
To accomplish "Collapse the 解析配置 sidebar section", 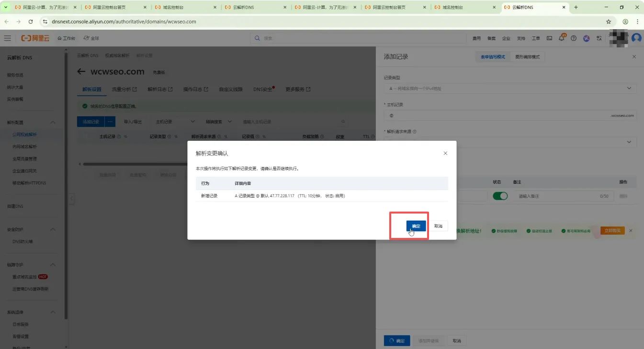I will pos(53,123).
